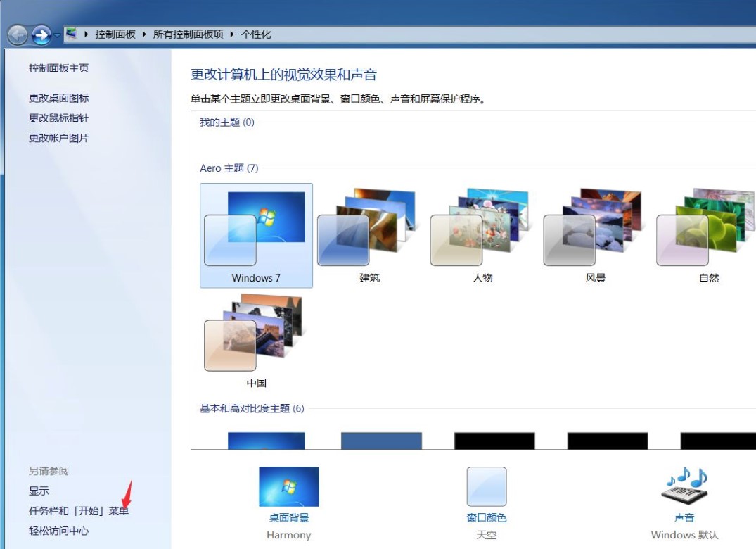This screenshot has height=549, width=756.
Task: Click the 更改计算机上的视觉效果和声音 heading
Action: [283, 75]
